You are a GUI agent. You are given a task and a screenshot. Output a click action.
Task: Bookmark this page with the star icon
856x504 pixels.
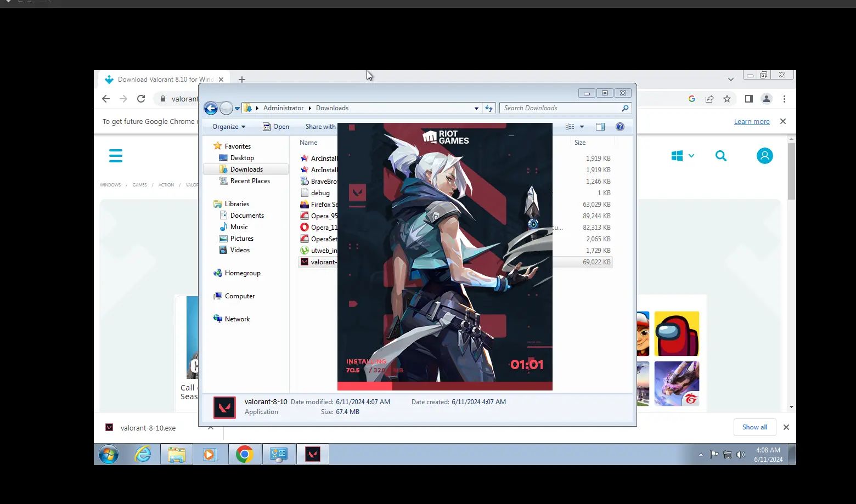click(727, 99)
